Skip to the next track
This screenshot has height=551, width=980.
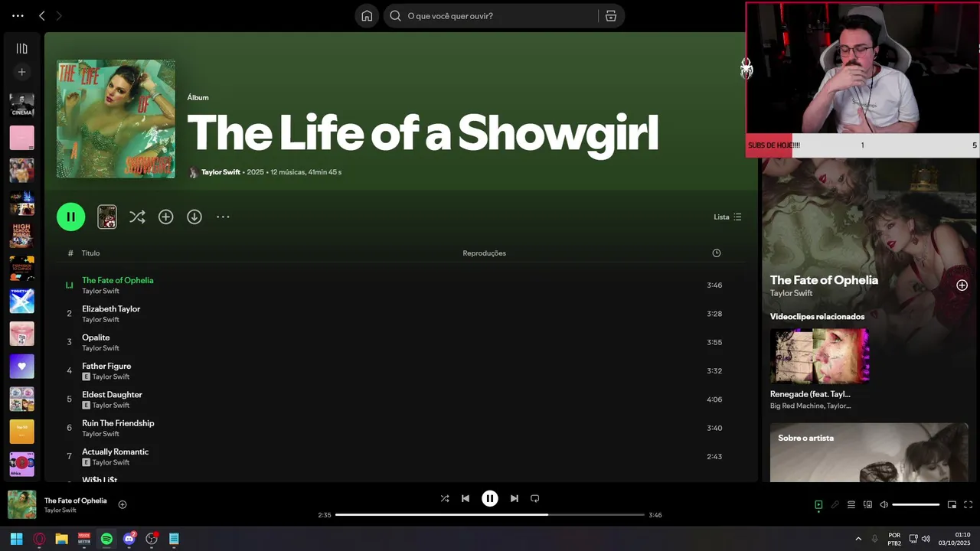[514, 498]
